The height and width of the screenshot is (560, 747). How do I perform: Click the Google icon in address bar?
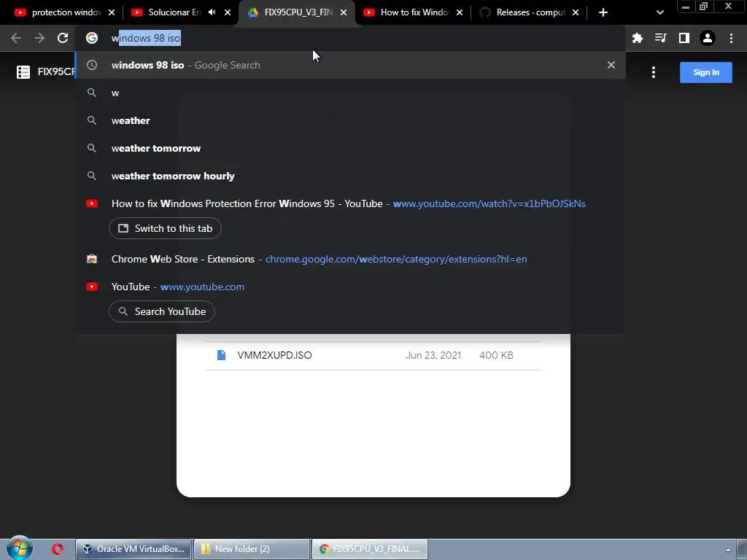92,38
